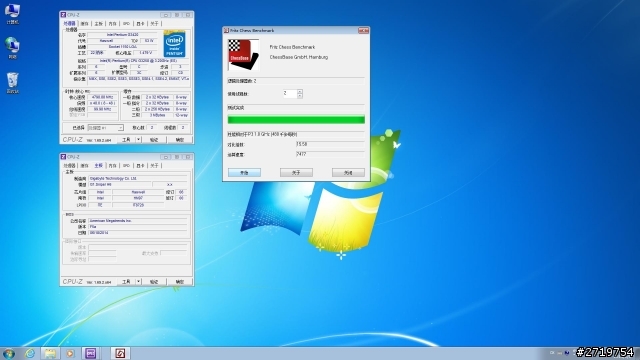The image size is (640, 360).
Task: Open the About tab in lower CPU-Z window
Action: [x=154, y=166]
